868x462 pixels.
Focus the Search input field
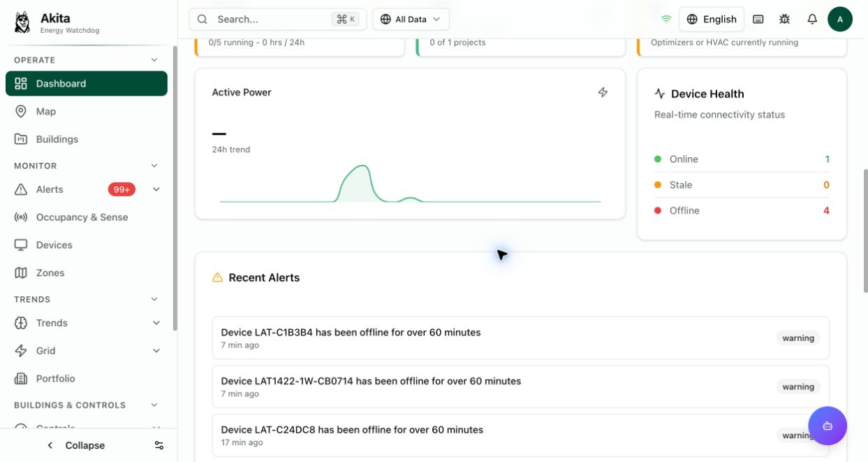pyautogui.click(x=278, y=20)
